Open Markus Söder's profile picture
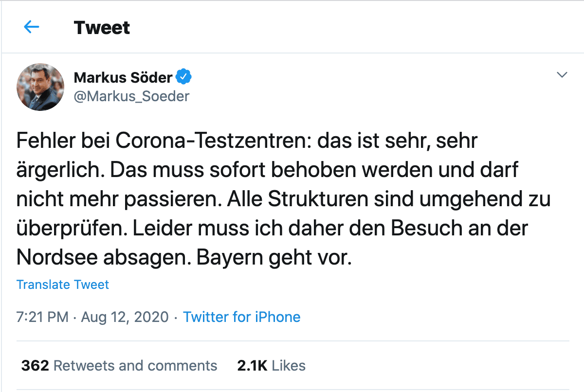Image resolution: width=584 pixels, height=392 pixels. [40, 87]
